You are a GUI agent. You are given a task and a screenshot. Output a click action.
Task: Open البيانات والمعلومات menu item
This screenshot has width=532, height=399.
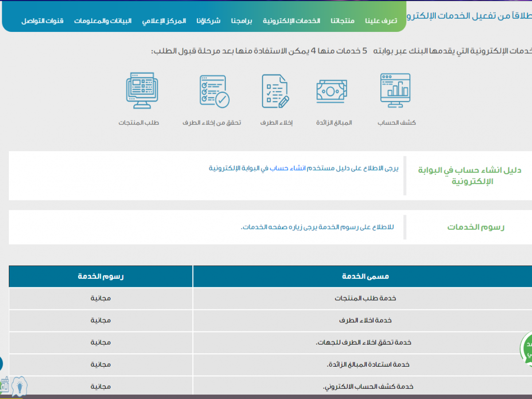(x=102, y=21)
